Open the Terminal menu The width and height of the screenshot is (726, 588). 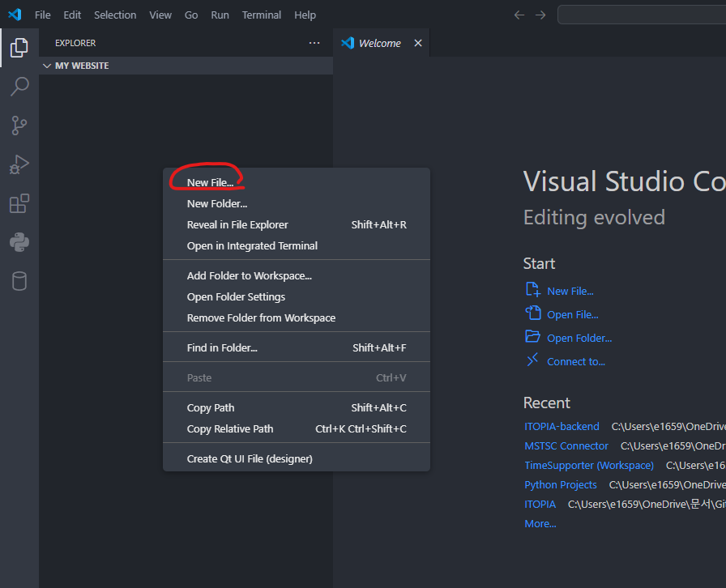[x=262, y=15]
